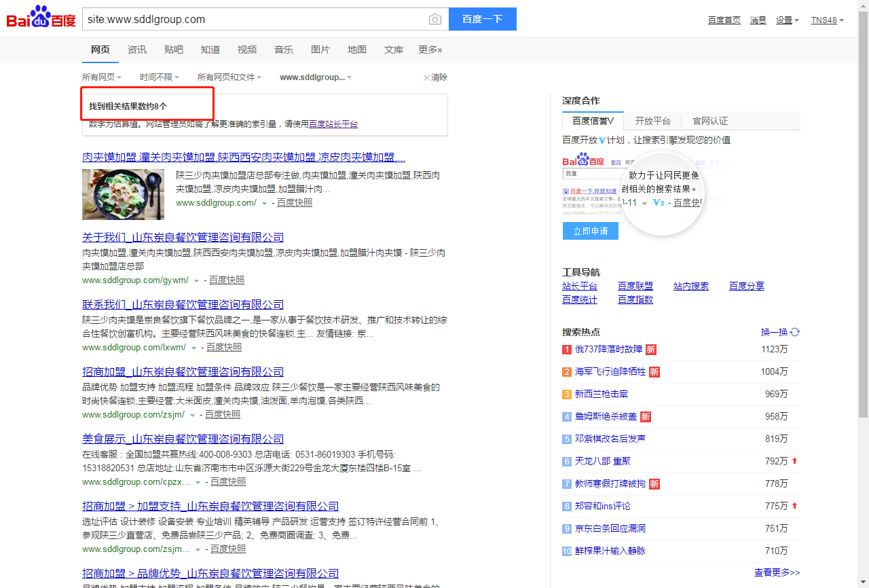The image size is (869, 588).
Task: Open hot search 天龙八部 重聚
Action: coord(603,461)
